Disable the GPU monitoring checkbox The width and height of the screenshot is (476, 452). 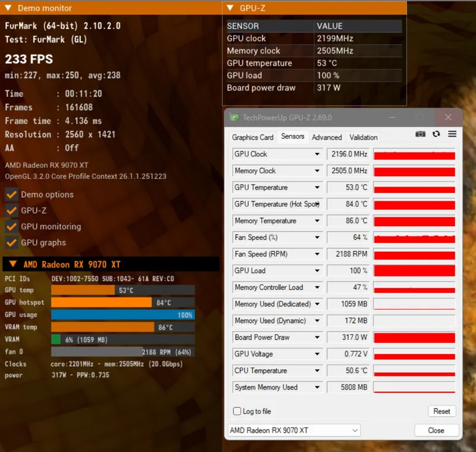point(11,227)
